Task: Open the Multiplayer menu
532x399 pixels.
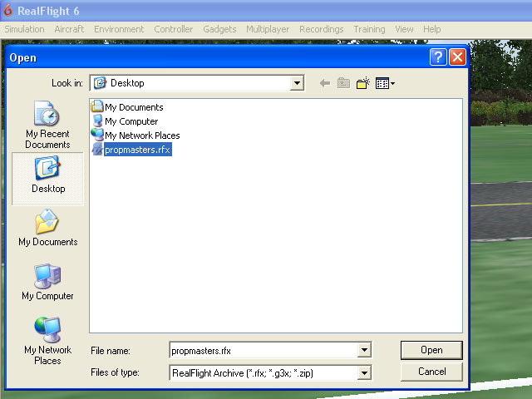Action: [268, 29]
